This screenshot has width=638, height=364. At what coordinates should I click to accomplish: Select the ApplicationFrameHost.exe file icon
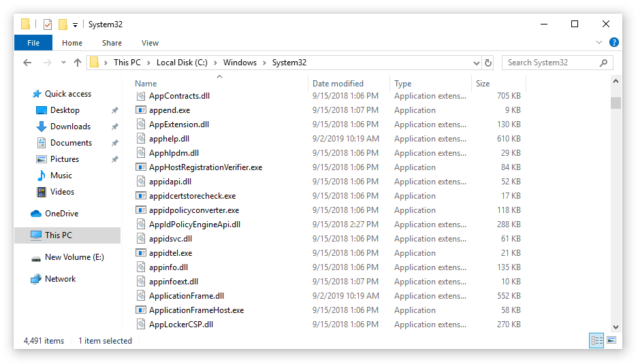point(141,310)
